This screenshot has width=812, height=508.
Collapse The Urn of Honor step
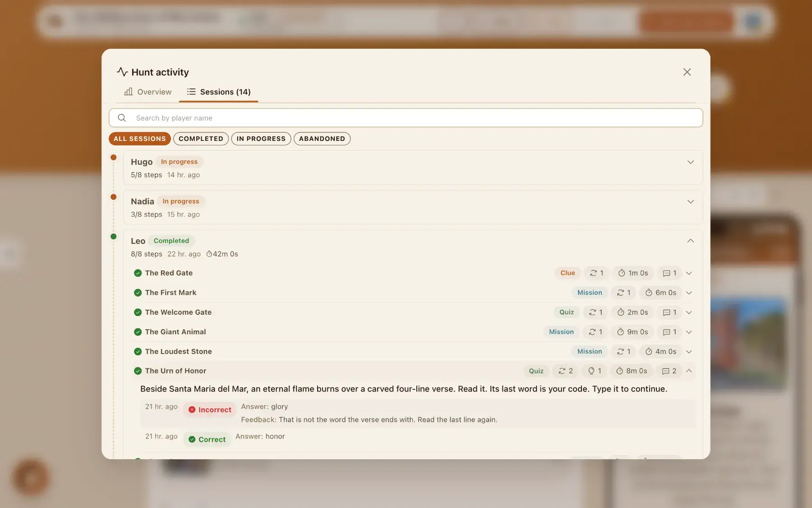689,371
